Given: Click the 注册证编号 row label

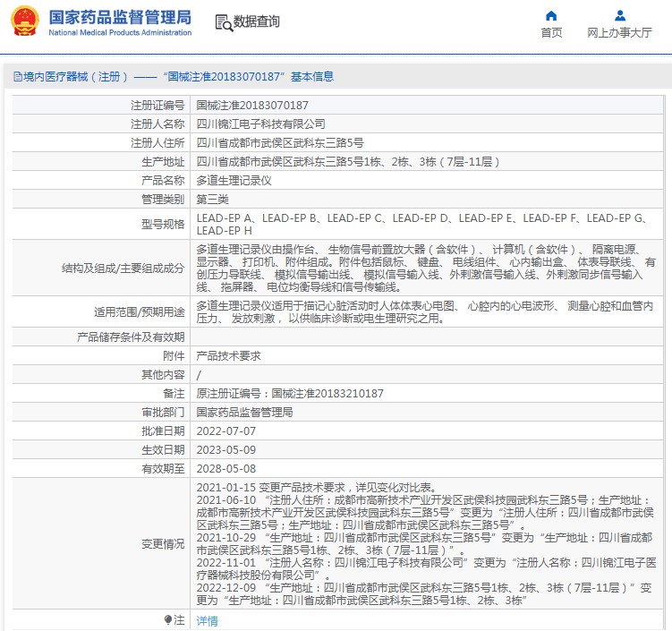Looking at the screenshot, I should tap(157, 106).
